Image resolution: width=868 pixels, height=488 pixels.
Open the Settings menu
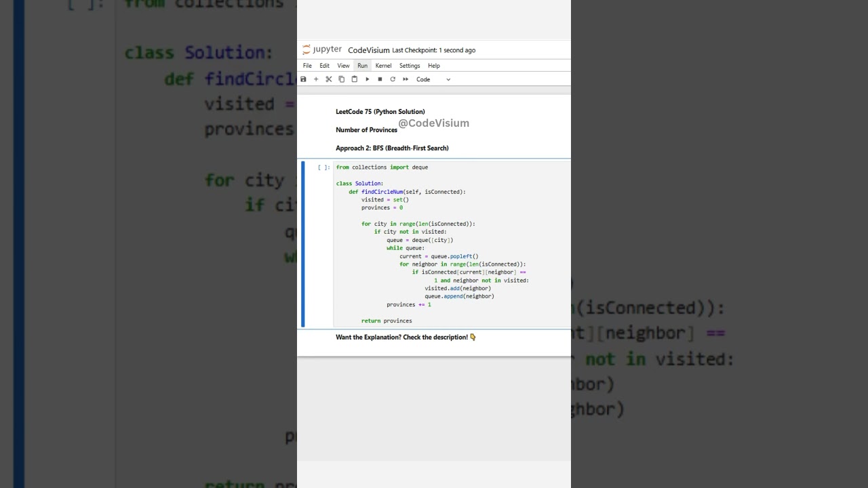(x=410, y=66)
